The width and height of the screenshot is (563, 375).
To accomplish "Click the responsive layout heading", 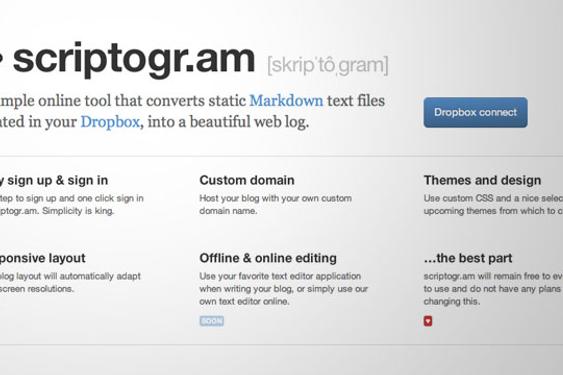I will coord(42,258).
